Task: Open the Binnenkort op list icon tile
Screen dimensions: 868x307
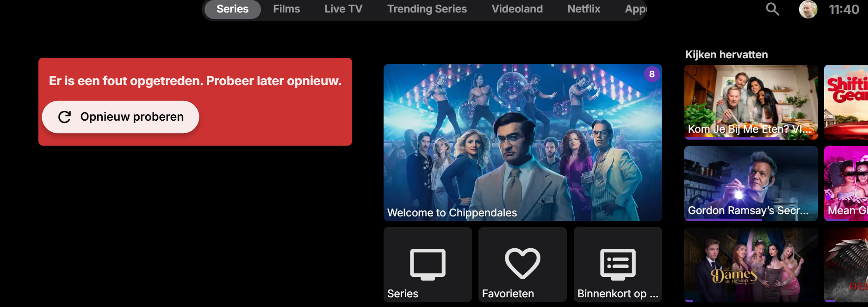Action: [x=618, y=264]
